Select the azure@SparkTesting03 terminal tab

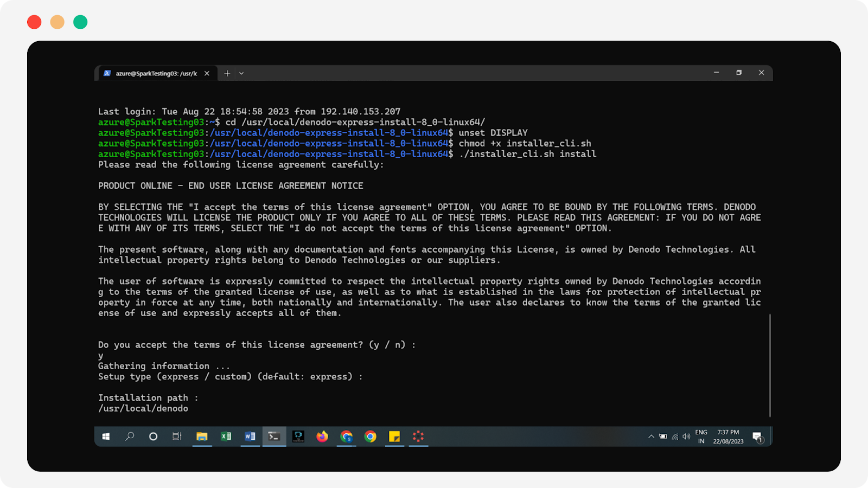(156, 73)
